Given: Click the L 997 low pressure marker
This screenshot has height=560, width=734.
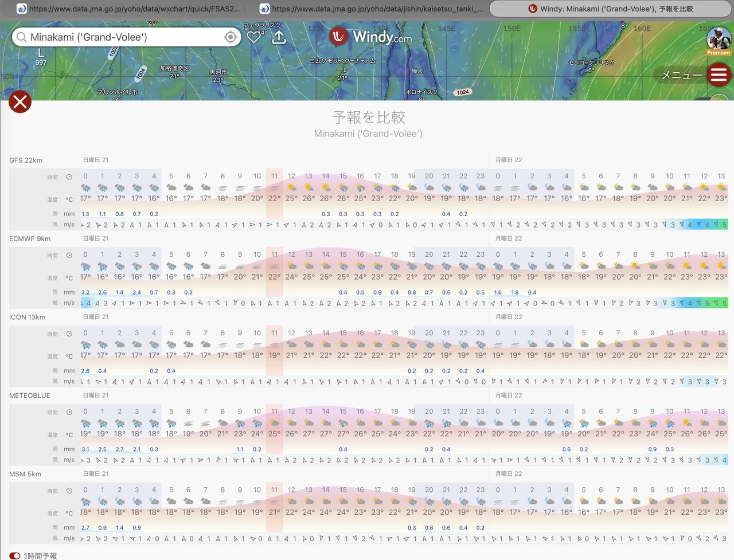Looking at the screenshot, I should click(41, 57).
